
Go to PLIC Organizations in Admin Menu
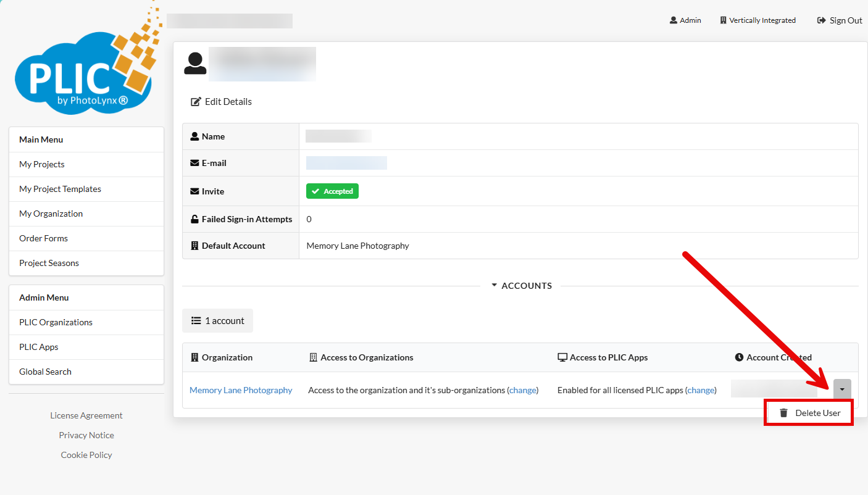(x=56, y=322)
